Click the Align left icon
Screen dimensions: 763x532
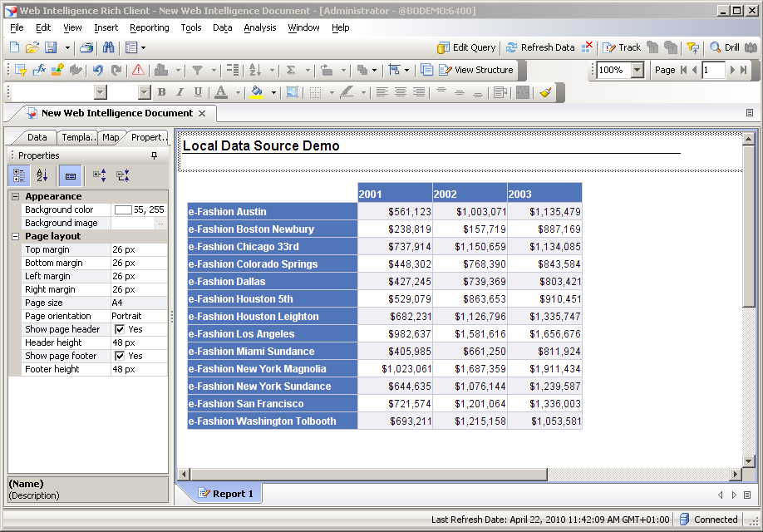(382, 92)
